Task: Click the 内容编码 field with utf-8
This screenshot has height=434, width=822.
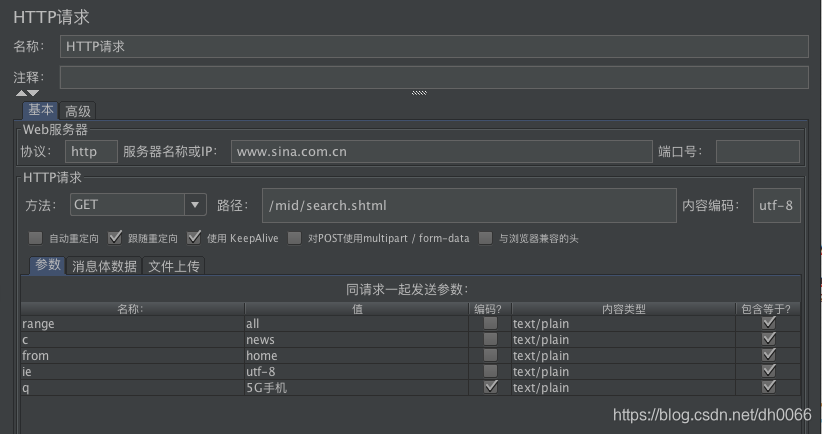Action: [776, 205]
